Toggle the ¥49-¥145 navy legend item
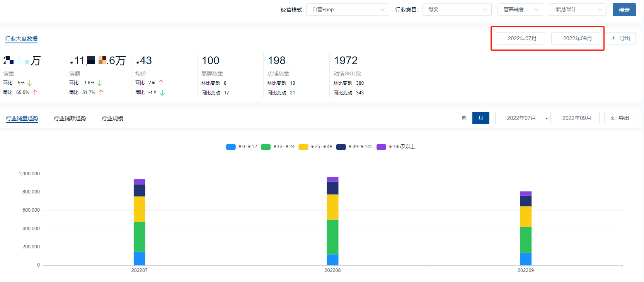Screen dimensions: 644x282 [354, 147]
